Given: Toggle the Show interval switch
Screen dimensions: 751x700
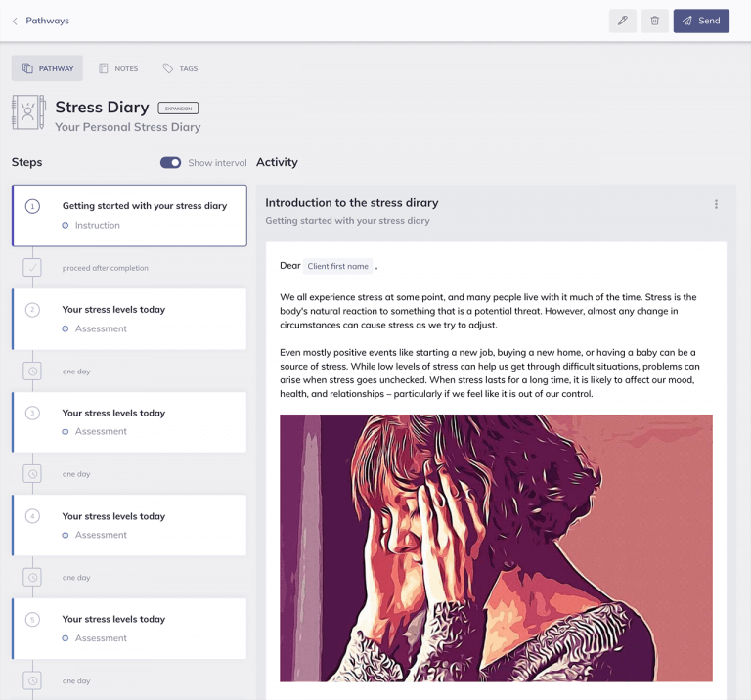Looking at the screenshot, I should click(170, 163).
